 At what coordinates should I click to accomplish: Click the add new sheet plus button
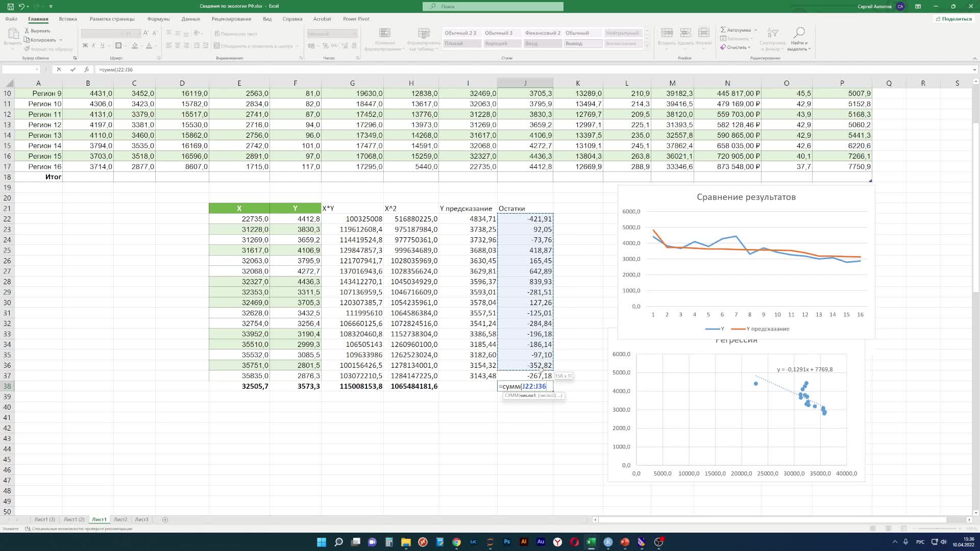(x=165, y=519)
